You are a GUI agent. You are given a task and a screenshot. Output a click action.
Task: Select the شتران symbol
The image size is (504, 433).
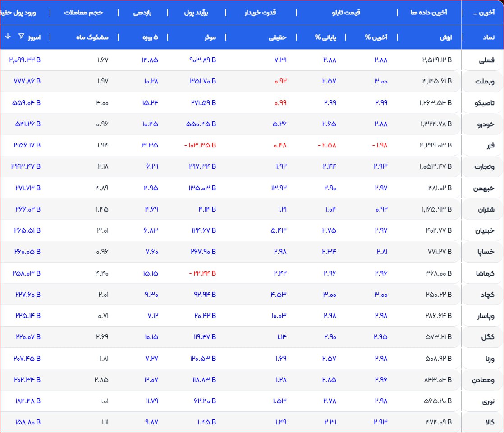pos(485,209)
